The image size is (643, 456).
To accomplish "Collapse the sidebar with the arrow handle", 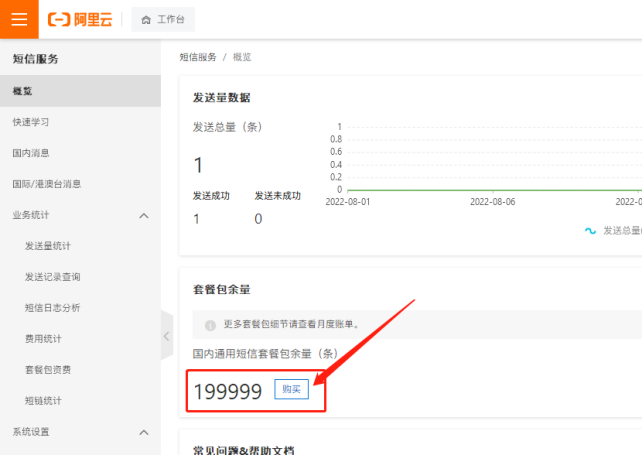I will [166, 336].
